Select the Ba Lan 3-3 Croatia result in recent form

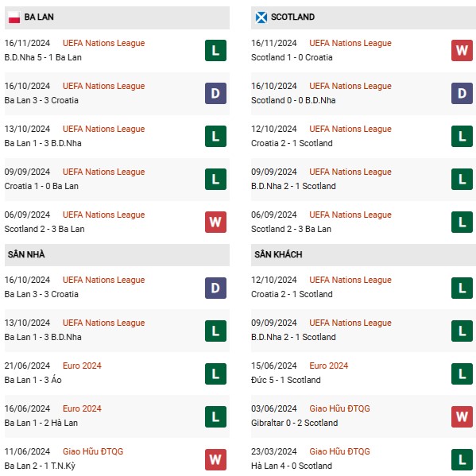click(41, 100)
